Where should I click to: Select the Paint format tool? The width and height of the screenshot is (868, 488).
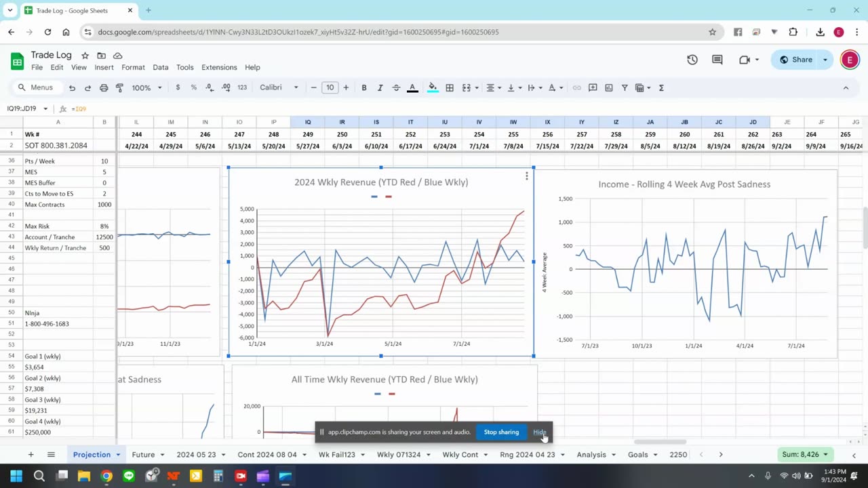pyautogui.click(x=119, y=87)
